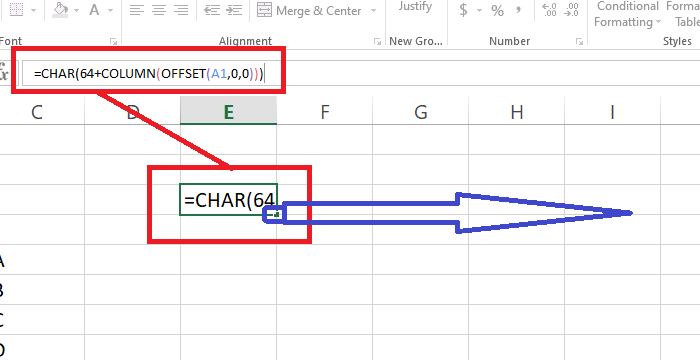
Task: Increase the cell indent
Action: click(x=234, y=10)
